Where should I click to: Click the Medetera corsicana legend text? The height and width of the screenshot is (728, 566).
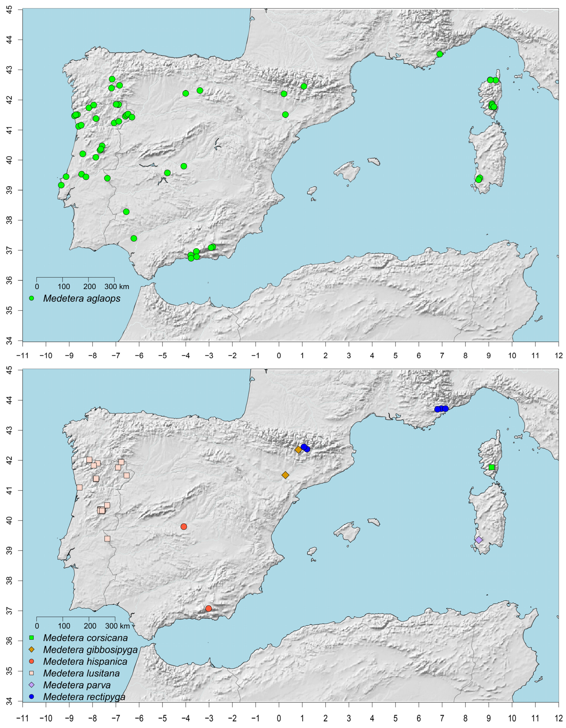85,638
